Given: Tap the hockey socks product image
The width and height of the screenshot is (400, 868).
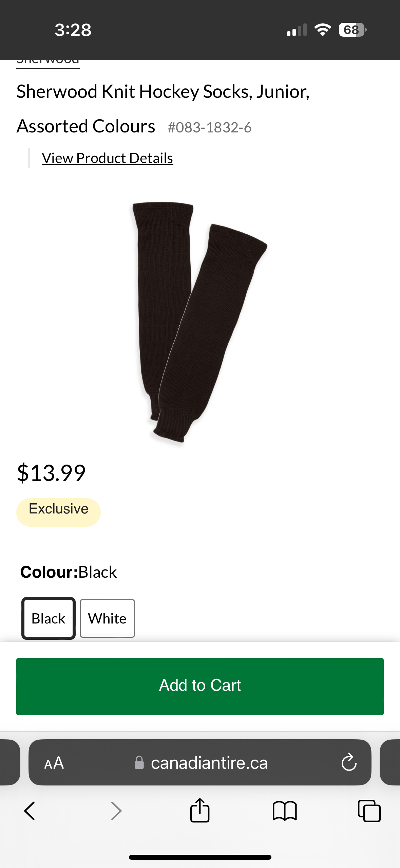Looking at the screenshot, I should tap(199, 322).
